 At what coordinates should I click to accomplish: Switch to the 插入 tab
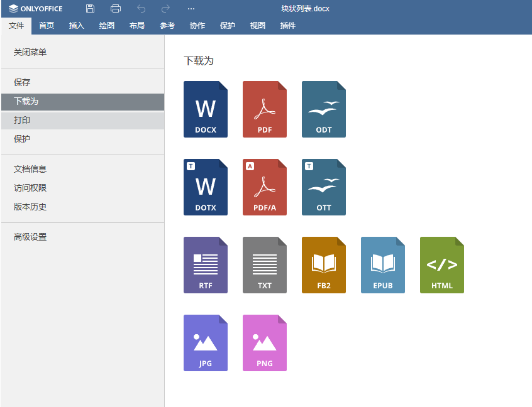coord(77,26)
